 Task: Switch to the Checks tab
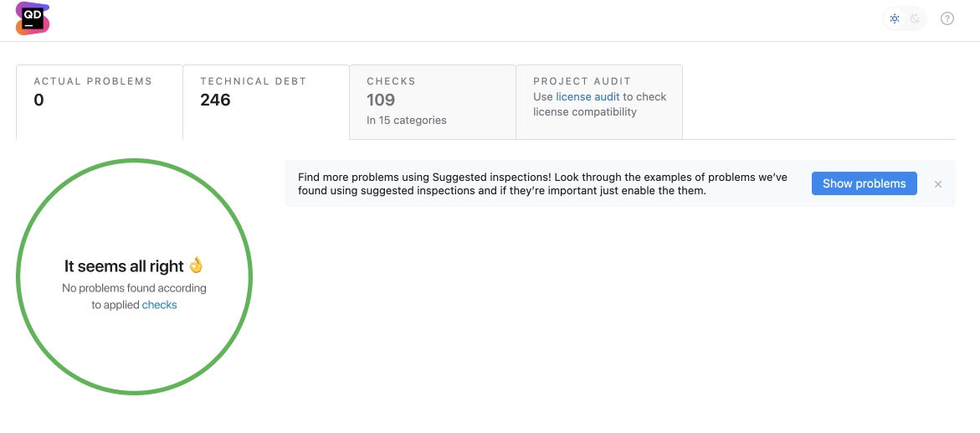pos(433,102)
